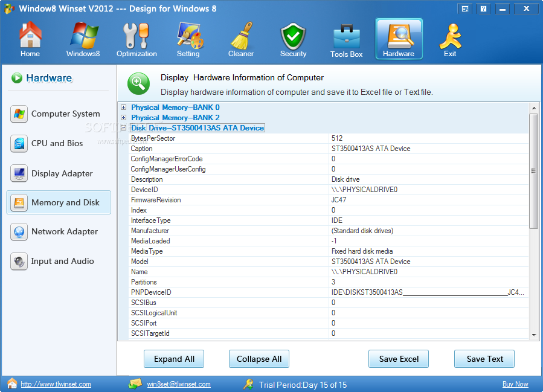Select the SCSITargetId property row
Viewport: 543px width, 392px height.
(329, 333)
